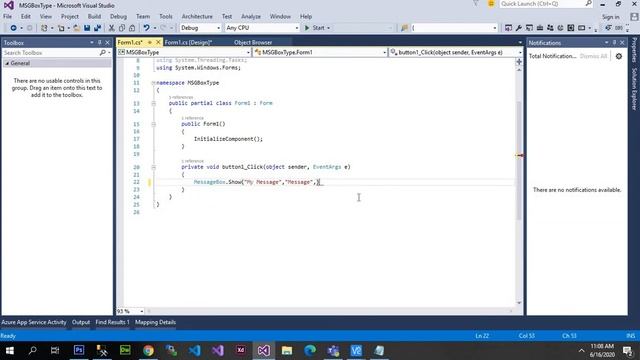Click the notifications filter flag icon
This screenshot has width=640, height=360.
(x=476, y=4)
